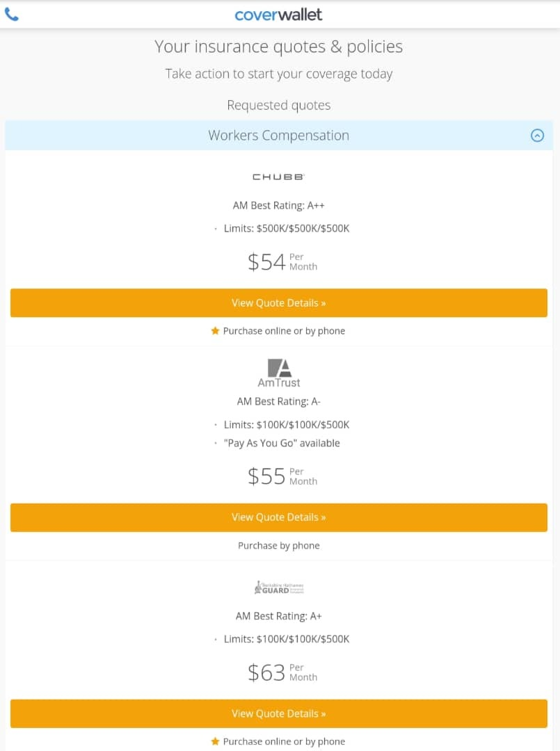Click the "Pay As You Go" available text

point(282,443)
